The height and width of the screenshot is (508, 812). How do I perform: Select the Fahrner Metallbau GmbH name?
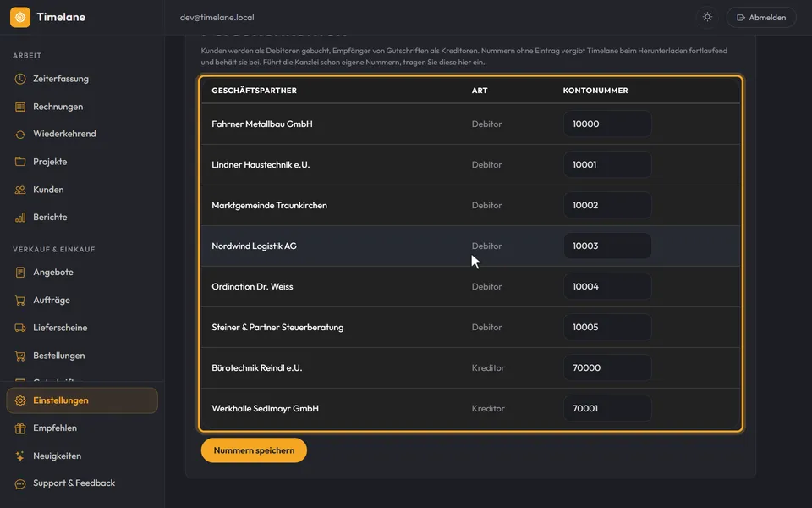tap(262, 124)
